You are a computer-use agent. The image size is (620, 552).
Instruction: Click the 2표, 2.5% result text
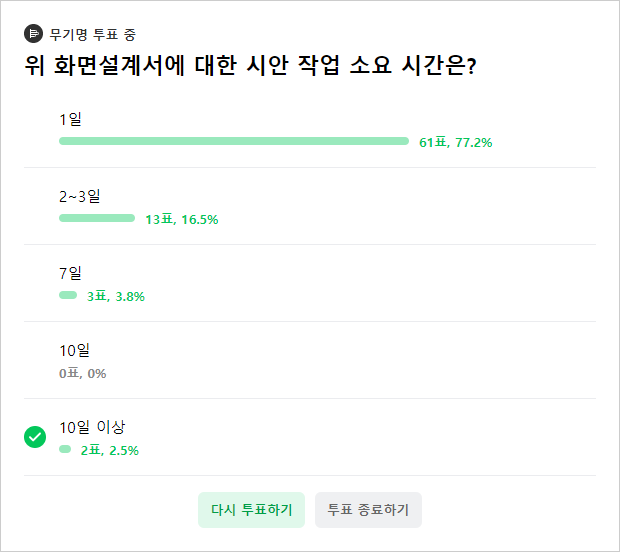(x=110, y=451)
